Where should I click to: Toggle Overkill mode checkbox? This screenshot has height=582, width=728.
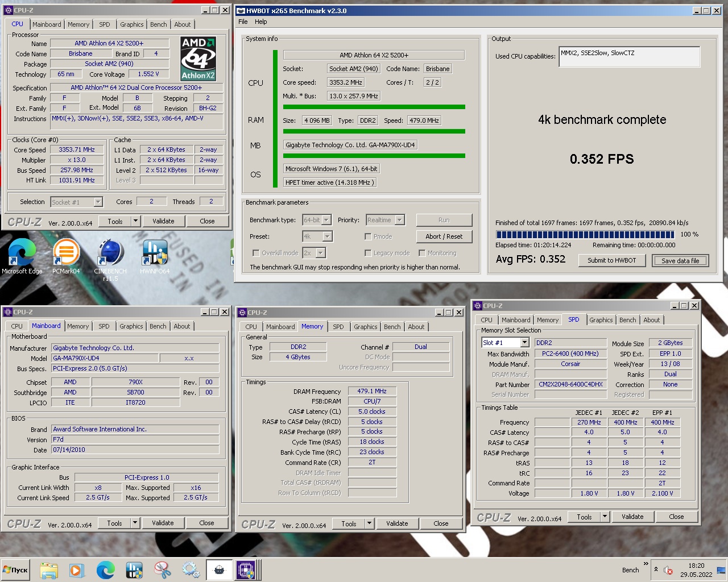(x=256, y=253)
